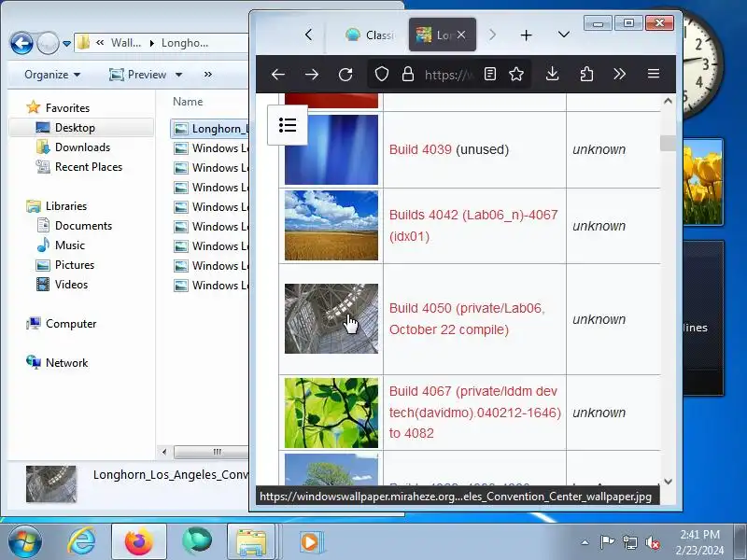The image size is (747, 560).
Task: Open the taskbar clock and date
Action: (699, 542)
